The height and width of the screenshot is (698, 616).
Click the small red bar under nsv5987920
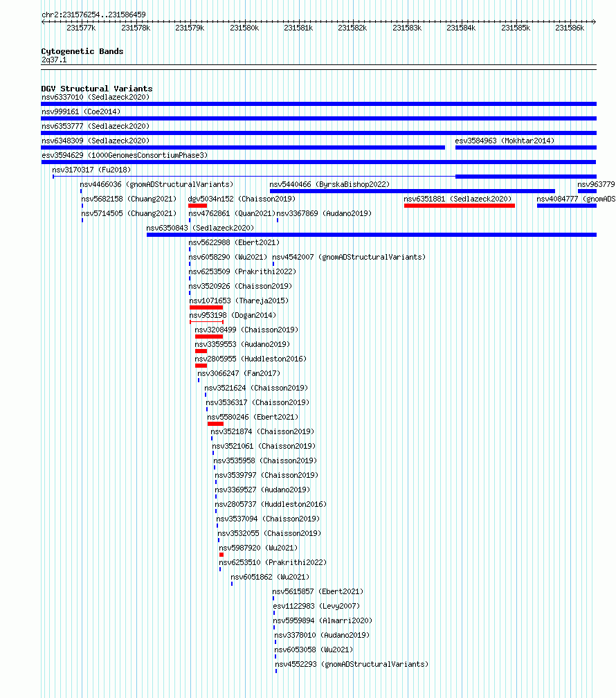(x=221, y=555)
